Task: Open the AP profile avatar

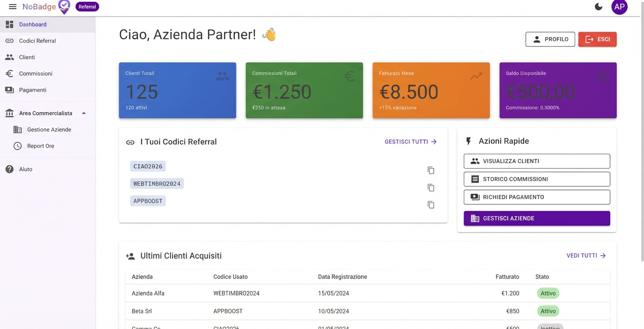Action: click(619, 7)
